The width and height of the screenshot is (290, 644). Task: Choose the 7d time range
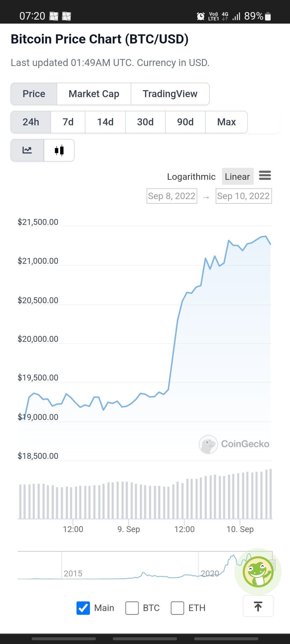68,122
